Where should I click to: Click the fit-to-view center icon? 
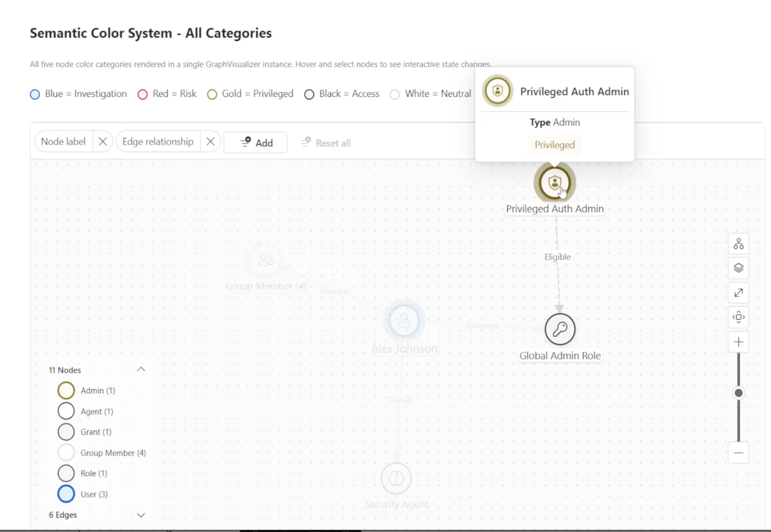(738, 317)
